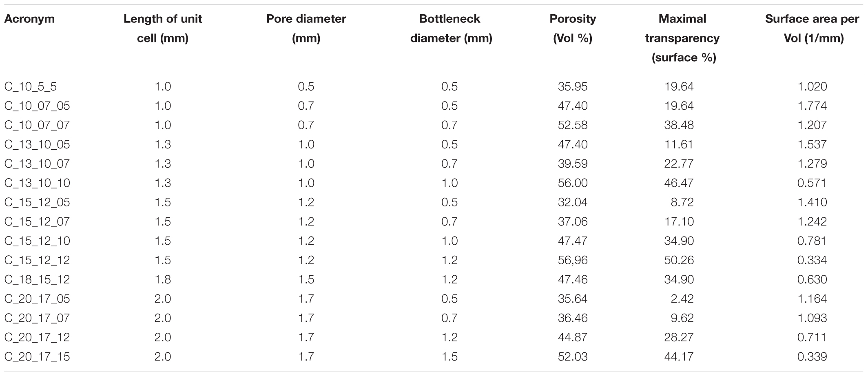This screenshot has width=868, height=376.
Task: Click the Acronym column header
Action: (x=29, y=19)
